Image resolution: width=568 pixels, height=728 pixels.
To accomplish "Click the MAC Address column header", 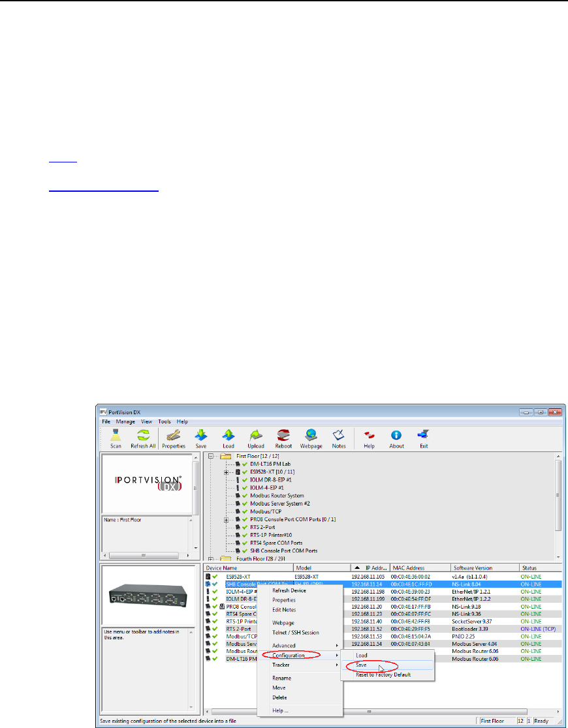I will (x=420, y=568).
